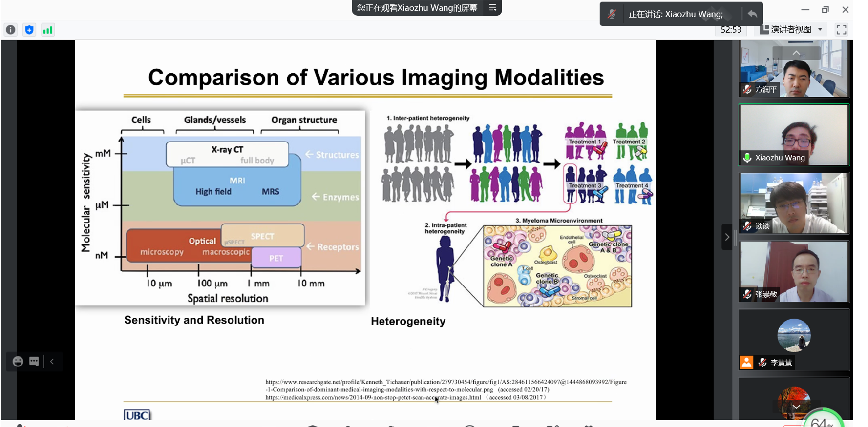The height and width of the screenshot is (427, 868).
Task: Show next participants with bottom chevron
Action: (796, 407)
